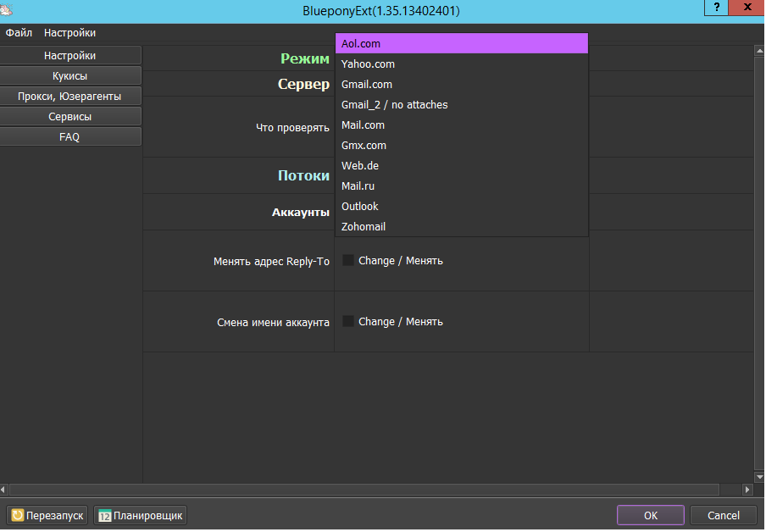
Task: Choose Gmail_2 / no attaches option
Action: (462, 104)
